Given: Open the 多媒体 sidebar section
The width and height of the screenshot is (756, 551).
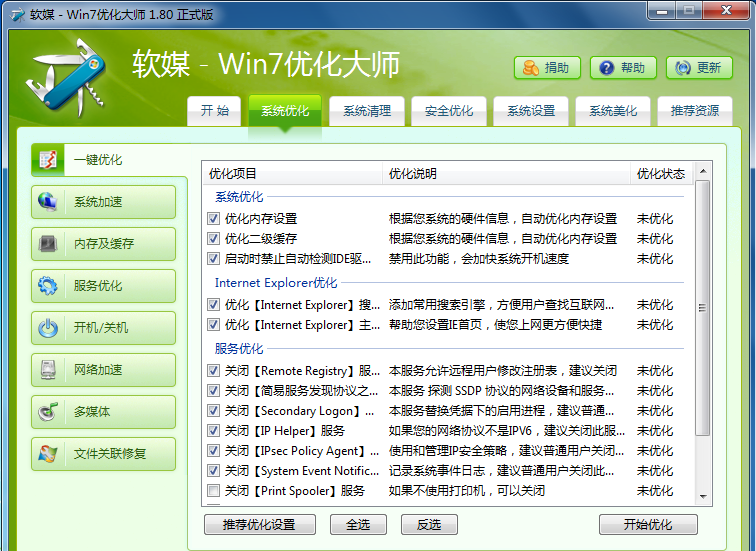Looking at the screenshot, I should pyautogui.click(x=104, y=412).
